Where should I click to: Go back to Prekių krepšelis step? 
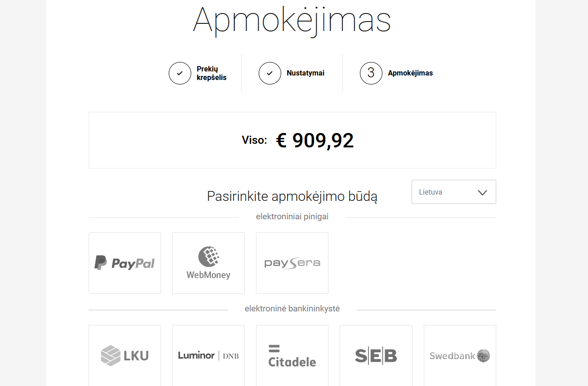click(211, 73)
